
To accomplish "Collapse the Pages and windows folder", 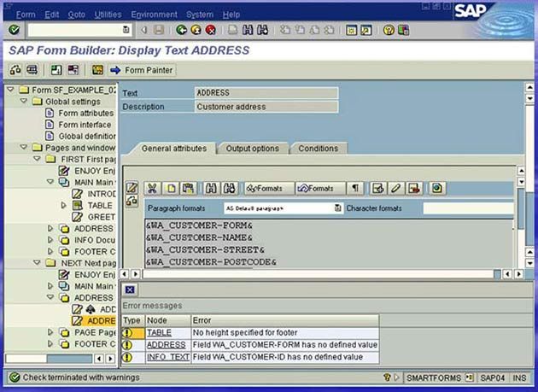I will 24,147.
